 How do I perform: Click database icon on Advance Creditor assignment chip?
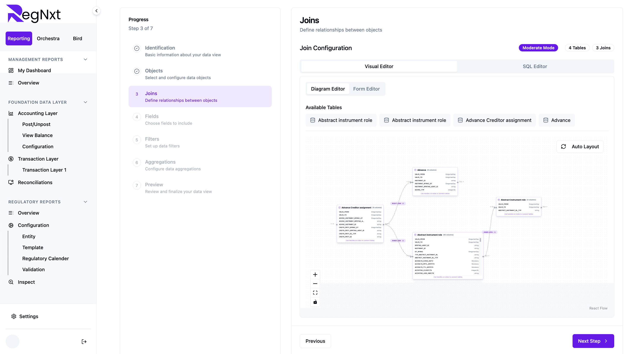coord(460,120)
